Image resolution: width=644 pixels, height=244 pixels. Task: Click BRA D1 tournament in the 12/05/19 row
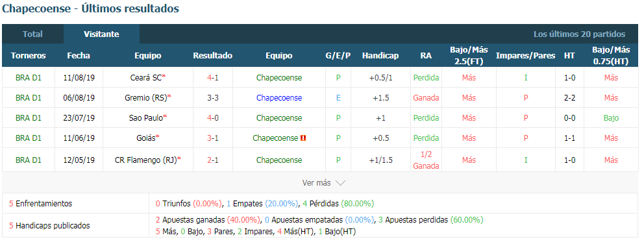(29, 160)
